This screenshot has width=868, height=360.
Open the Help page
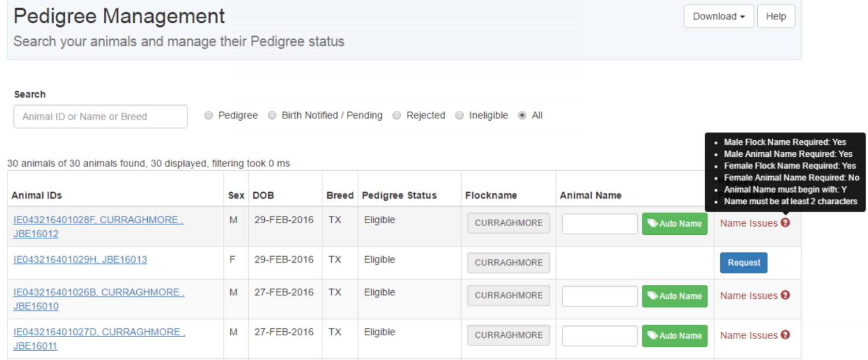[776, 16]
